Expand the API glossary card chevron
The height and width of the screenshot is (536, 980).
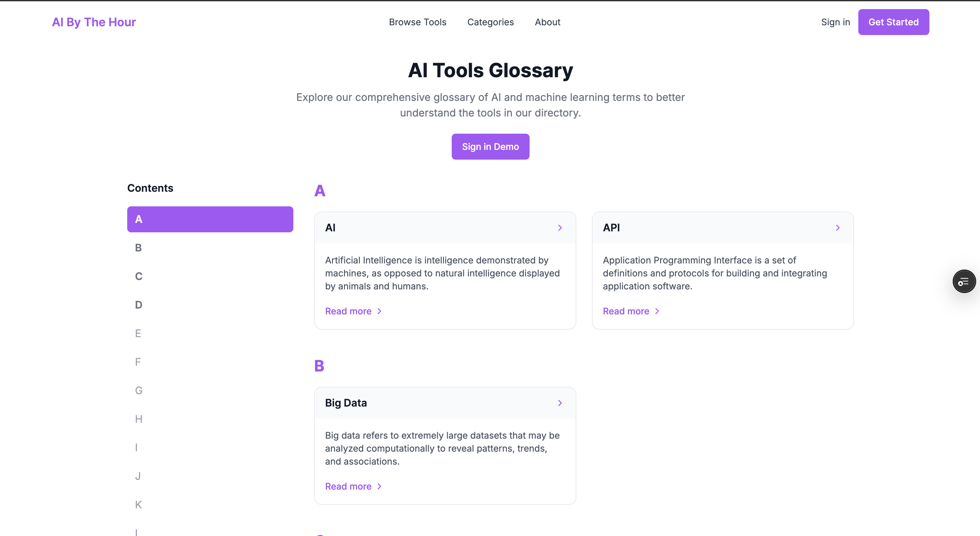click(837, 228)
